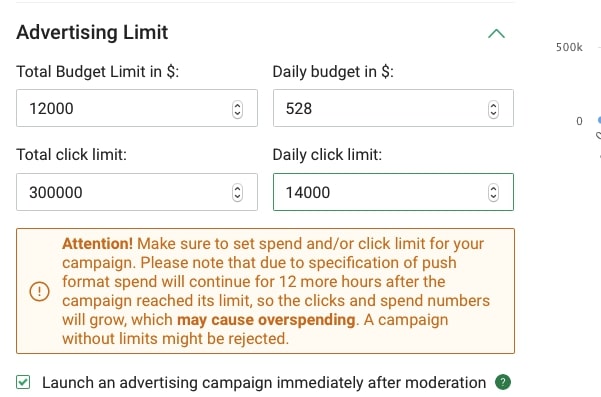601x397 pixels.
Task: Uncheck launch campaign immediately after moderation checkbox
Action: (x=23, y=382)
